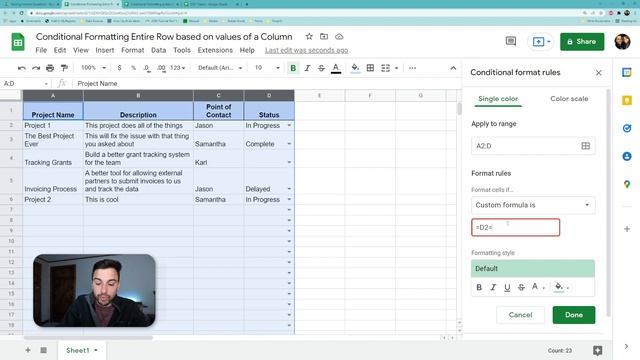Click Done to save the rule

click(573, 315)
